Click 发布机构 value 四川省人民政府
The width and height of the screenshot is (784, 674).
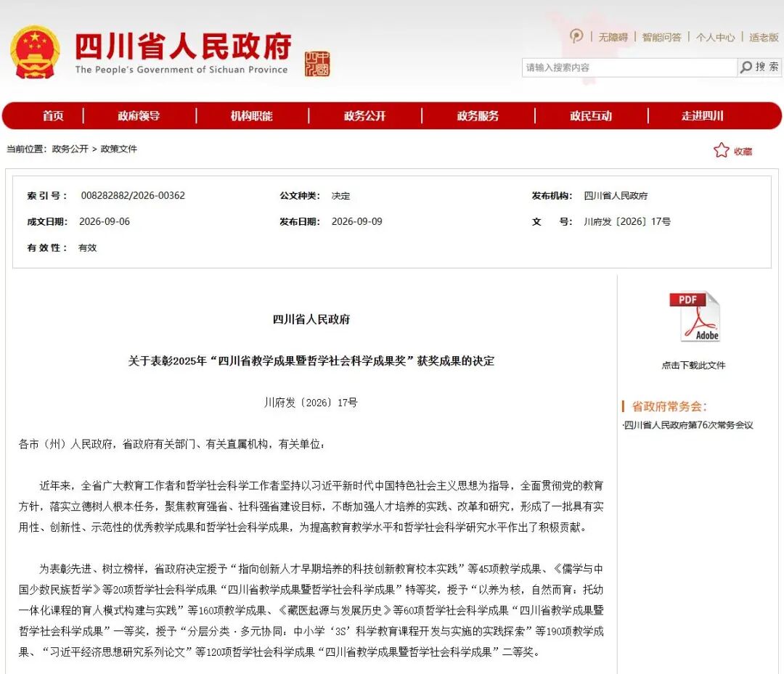point(616,196)
